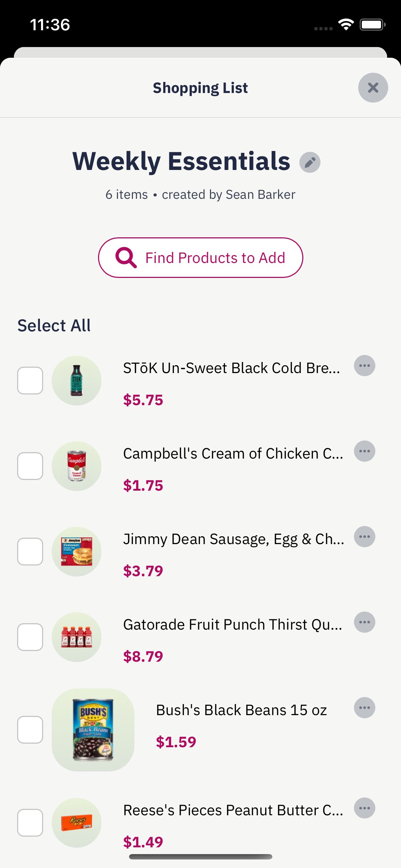This screenshot has width=401, height=868.
Task: Check the Campbell's Cream of Chicken checkbox
Action: (30, 466)
